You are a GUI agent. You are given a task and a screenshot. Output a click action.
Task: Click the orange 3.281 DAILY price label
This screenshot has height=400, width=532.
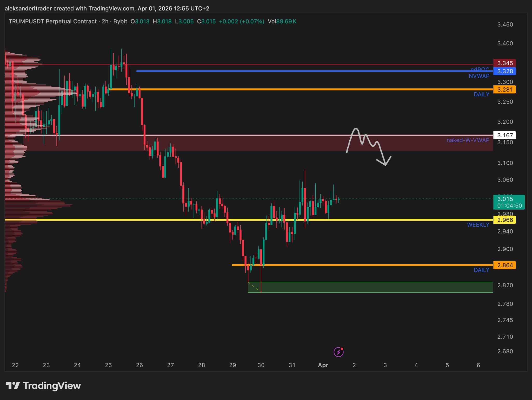[x=504, y=89]
